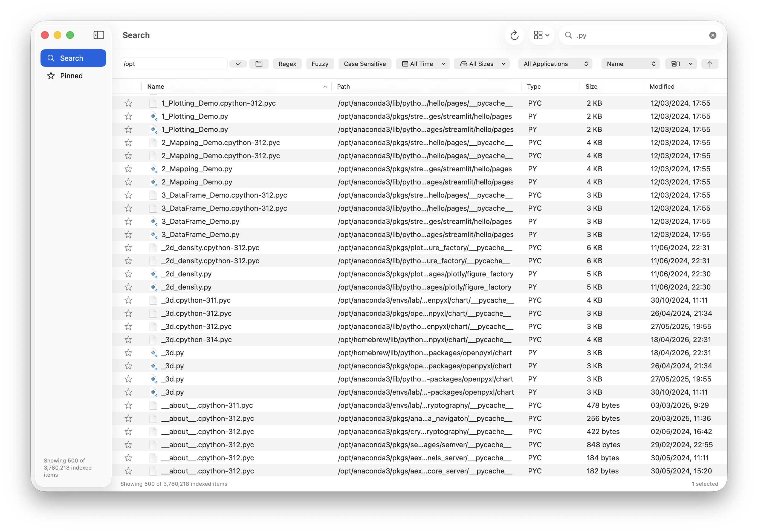Sort by the Modified column header
Viewport: 758px width, 532px height.
(x=685, y=86)
